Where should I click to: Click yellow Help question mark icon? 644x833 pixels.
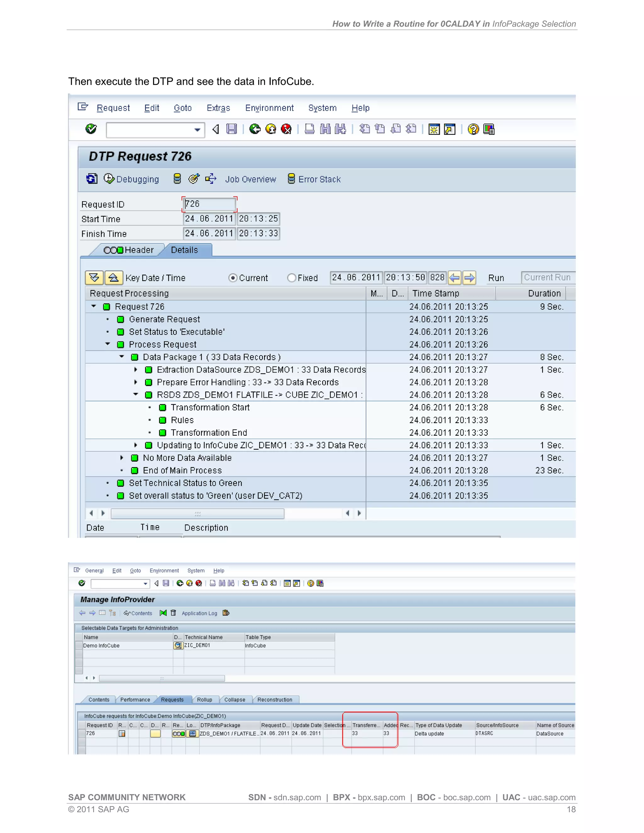(x=473, y=129)
